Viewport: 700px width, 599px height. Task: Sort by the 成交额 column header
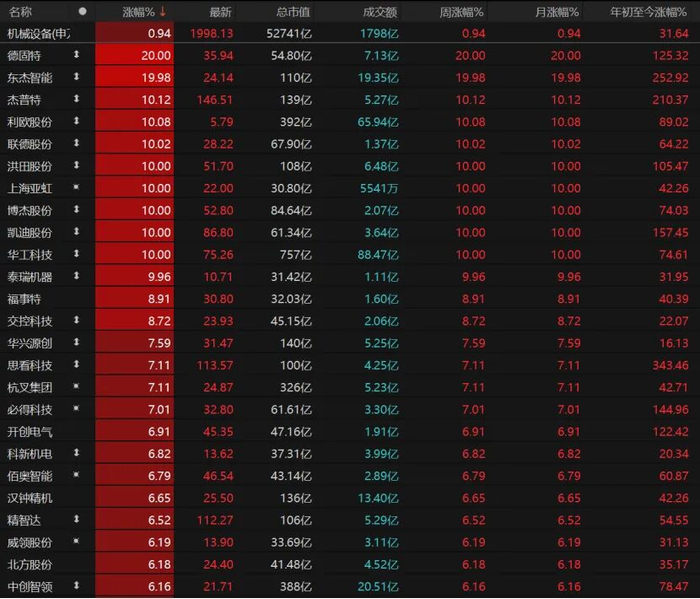click(378, 12)
